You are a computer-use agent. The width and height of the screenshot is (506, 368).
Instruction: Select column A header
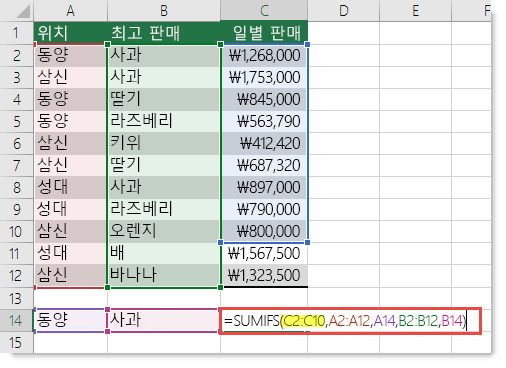click(70, 11)
